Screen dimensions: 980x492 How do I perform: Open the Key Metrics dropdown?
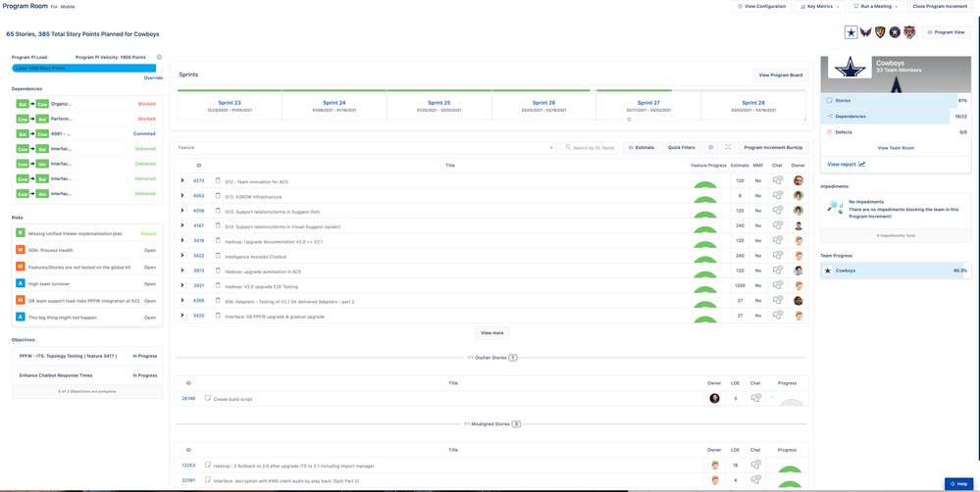(x=820, y=6)
